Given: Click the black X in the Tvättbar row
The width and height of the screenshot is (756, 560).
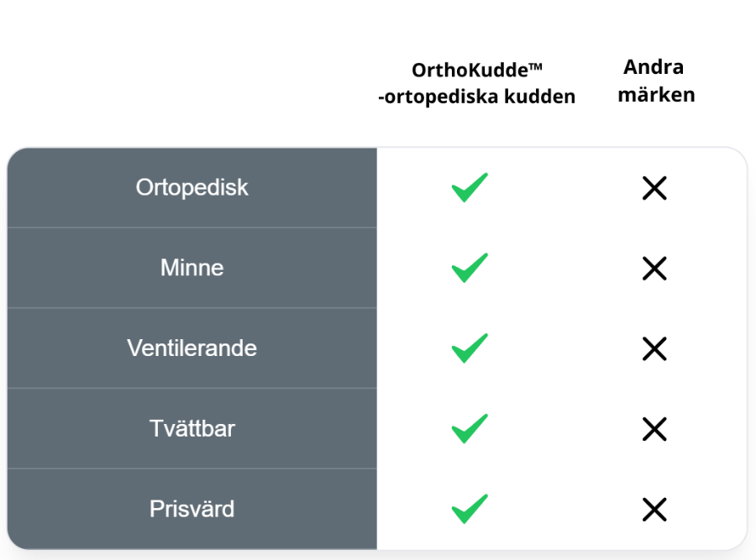Looking at the screenshot, I should [654, 429].
